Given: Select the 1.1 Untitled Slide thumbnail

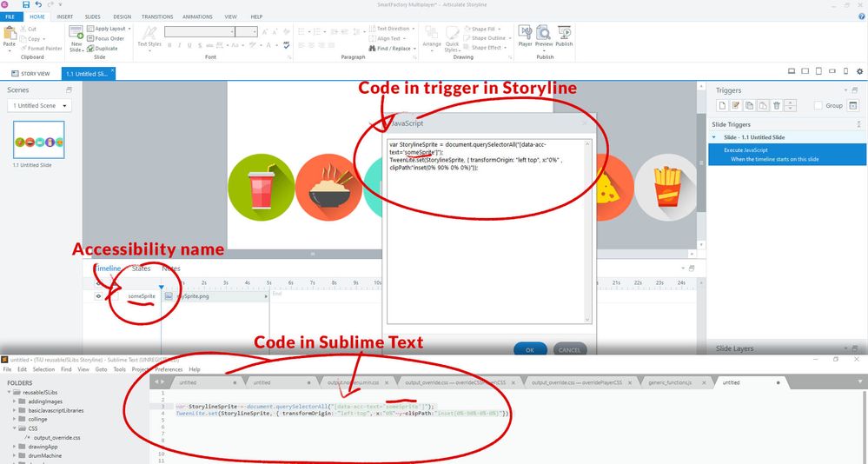Looking at the screenshot, I should click(39, 140).
